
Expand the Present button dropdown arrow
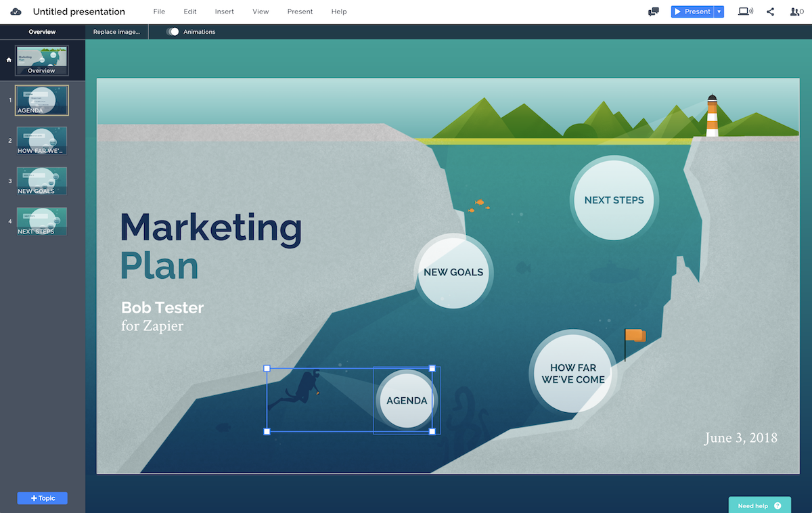click(x=719, y=12)
